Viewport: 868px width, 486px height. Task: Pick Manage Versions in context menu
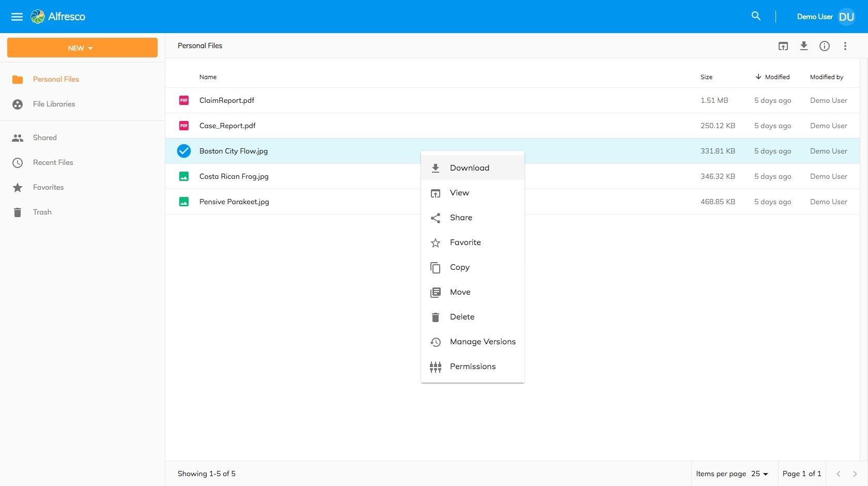click(473, 341)
